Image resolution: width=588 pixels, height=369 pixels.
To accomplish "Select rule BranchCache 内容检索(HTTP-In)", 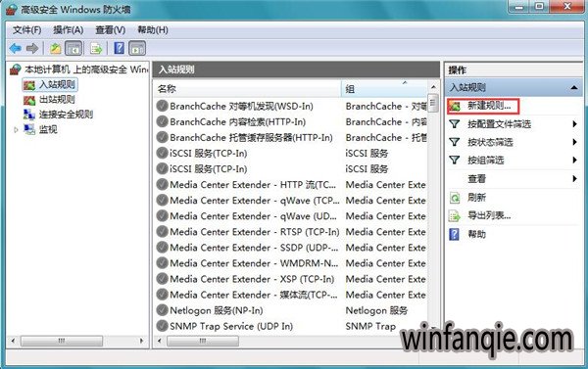I will tap(238, 122).
